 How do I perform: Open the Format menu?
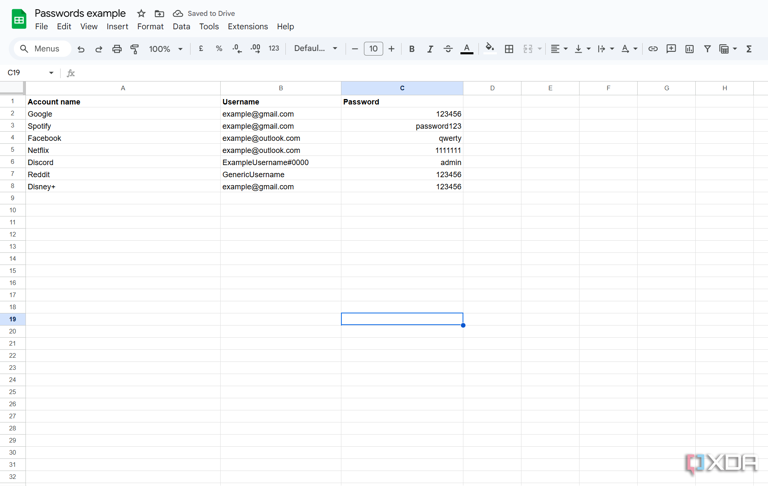(x=150, y=27)
